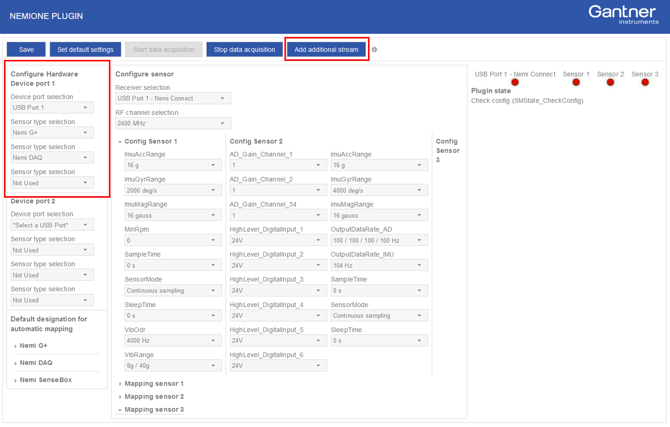Click the greyed Start data acquisition button
The image size is (670, 427).
point(164,50)
